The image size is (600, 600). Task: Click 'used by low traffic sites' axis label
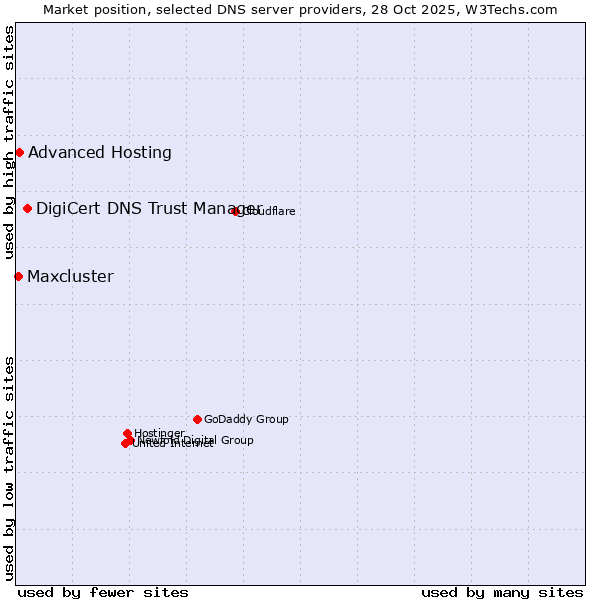9,467
